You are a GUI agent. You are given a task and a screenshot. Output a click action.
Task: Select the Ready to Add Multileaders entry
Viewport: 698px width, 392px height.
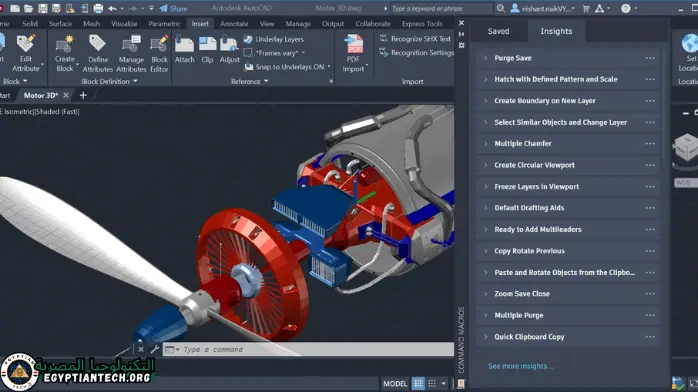568,230
